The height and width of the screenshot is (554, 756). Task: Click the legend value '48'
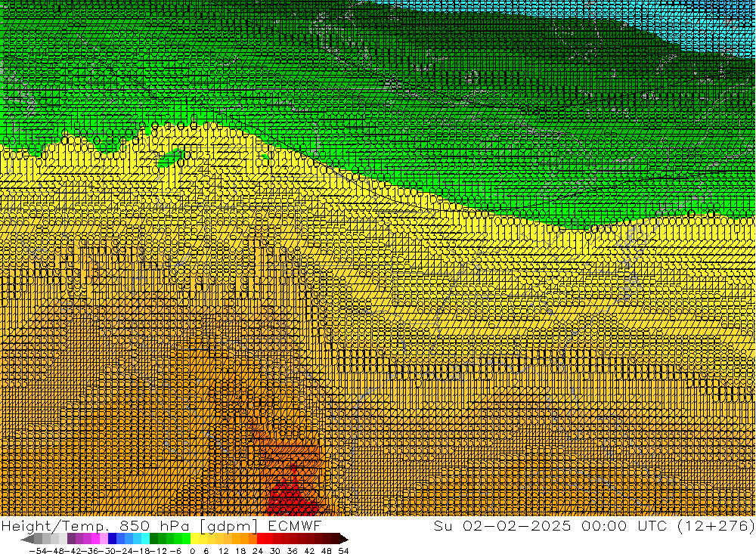327,551
